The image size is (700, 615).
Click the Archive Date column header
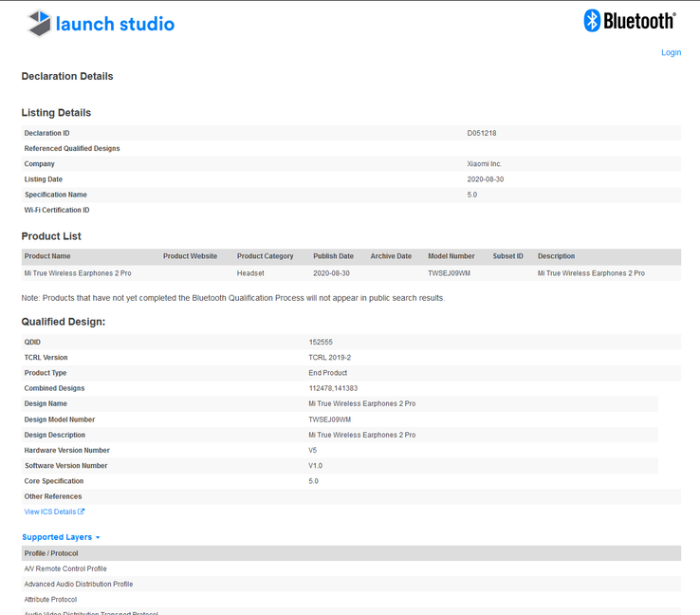point(391,256)
